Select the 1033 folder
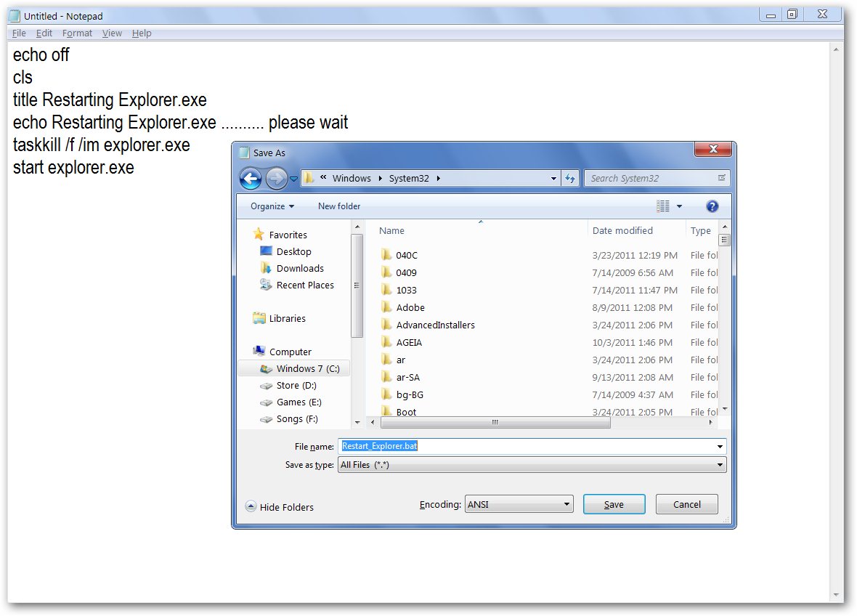Viewport: 857px width, 616px height. coord(399,290)
